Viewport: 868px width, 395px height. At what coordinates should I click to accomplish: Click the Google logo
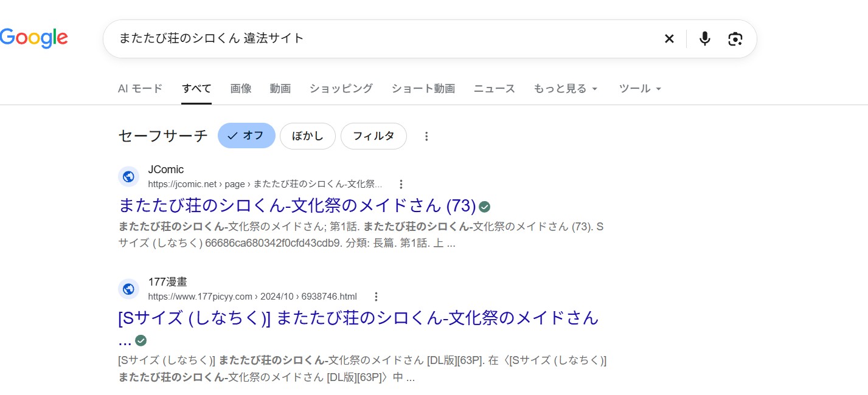pos(33,38)
